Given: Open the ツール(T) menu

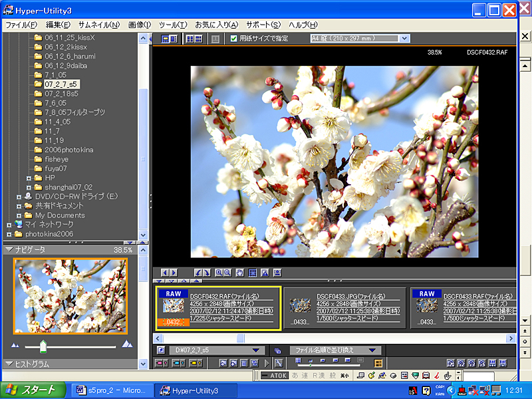Looking at the screenshot, I should pos(173,25).
